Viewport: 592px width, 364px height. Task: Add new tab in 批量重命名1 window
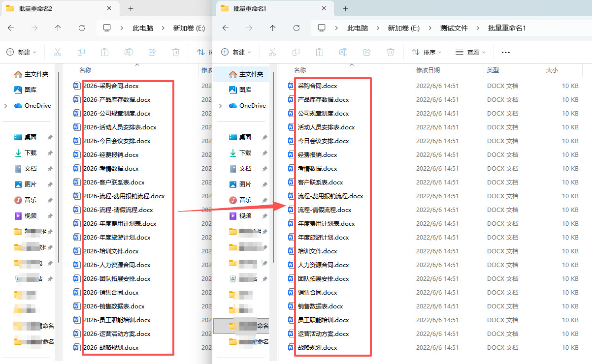(345, 8)
